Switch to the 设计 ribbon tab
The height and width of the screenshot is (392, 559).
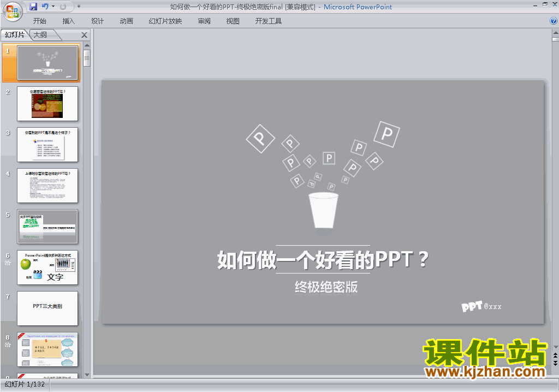pyautogui.click(x=97, y=21)
